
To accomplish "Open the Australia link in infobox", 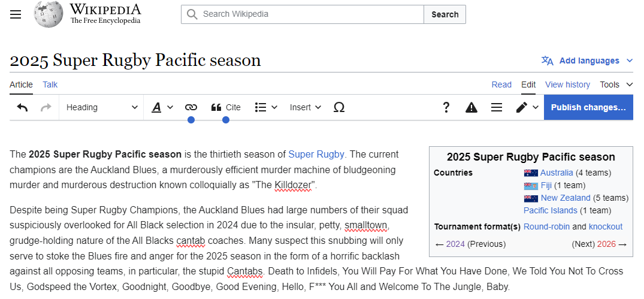I will tap(556, 173).
